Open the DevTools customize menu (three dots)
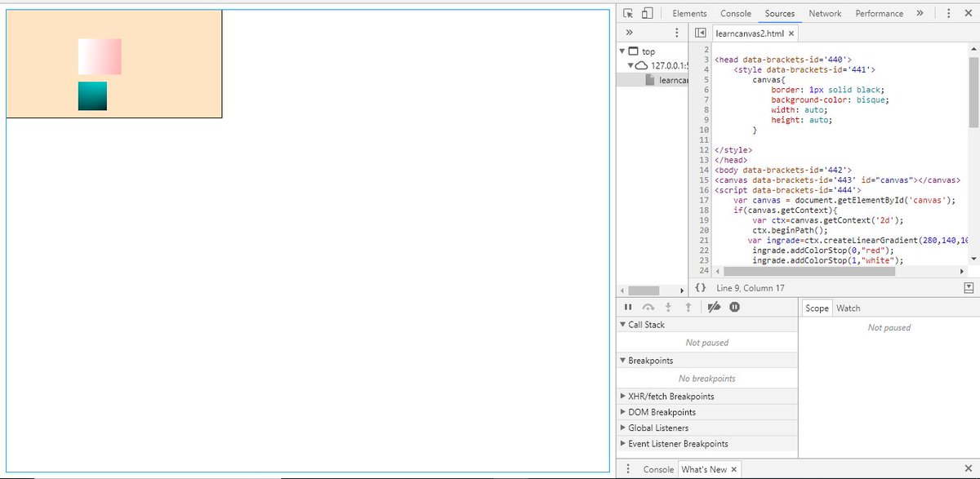980x479 pixels. 947,12
